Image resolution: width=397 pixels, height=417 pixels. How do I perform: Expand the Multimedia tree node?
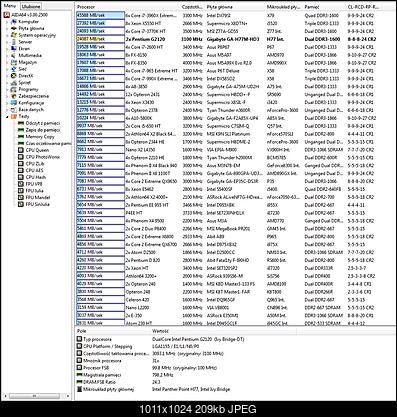click(7, 55)
